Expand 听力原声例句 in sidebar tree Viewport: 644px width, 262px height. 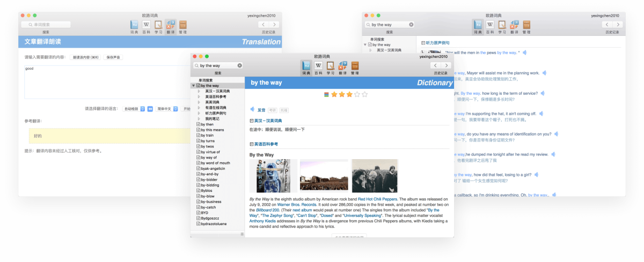click(199, 113)
